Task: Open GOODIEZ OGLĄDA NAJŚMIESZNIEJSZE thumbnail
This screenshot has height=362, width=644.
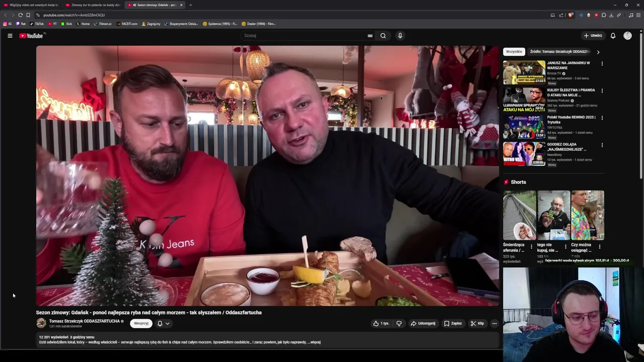Action: click(x=524, y=153)
